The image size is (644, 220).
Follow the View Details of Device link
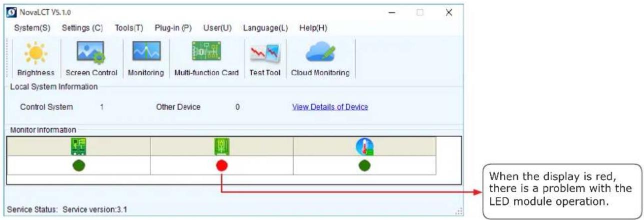pos(330,107)
